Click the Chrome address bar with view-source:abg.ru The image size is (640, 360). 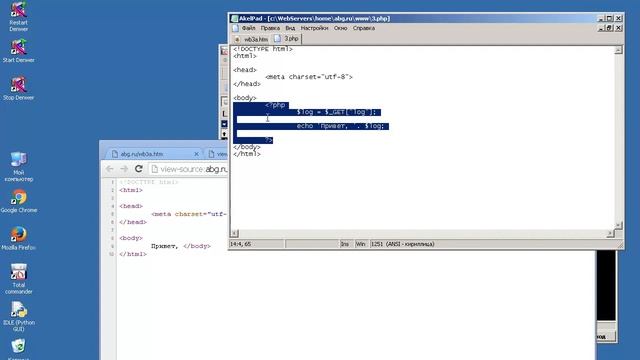click(x=188, y=169)
